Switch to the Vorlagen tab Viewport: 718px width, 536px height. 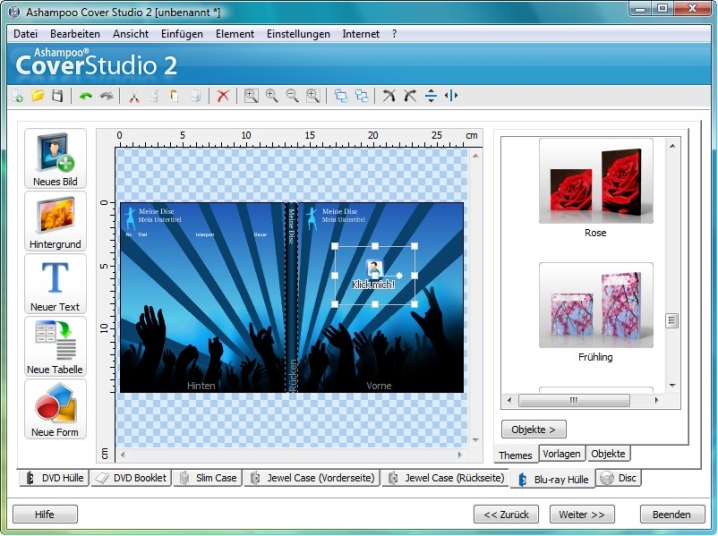(561, 454)
